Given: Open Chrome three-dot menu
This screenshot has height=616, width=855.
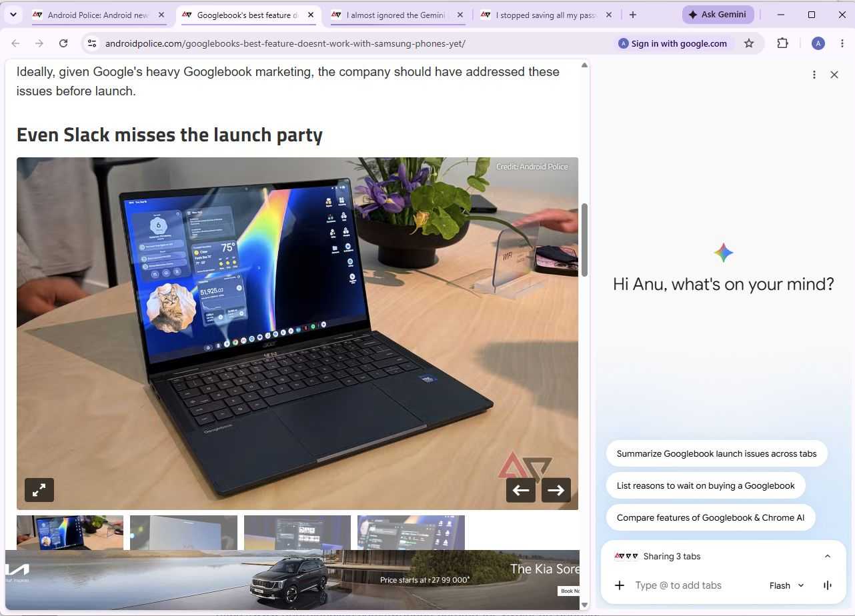Looking at the screenshot, I should coord(842,43).
